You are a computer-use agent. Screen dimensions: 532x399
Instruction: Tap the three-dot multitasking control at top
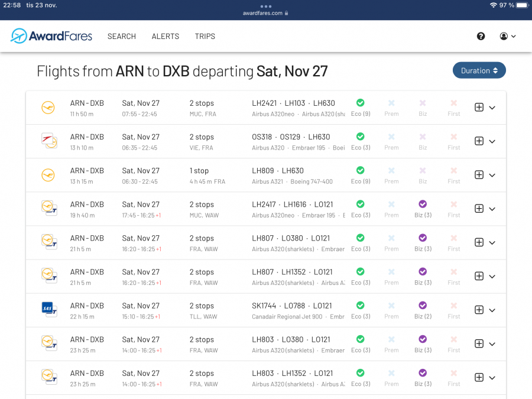(x=265, y=6)
